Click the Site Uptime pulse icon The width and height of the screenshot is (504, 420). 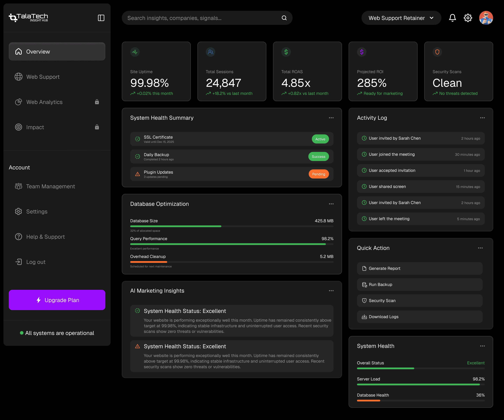click(x=135, y=52)
